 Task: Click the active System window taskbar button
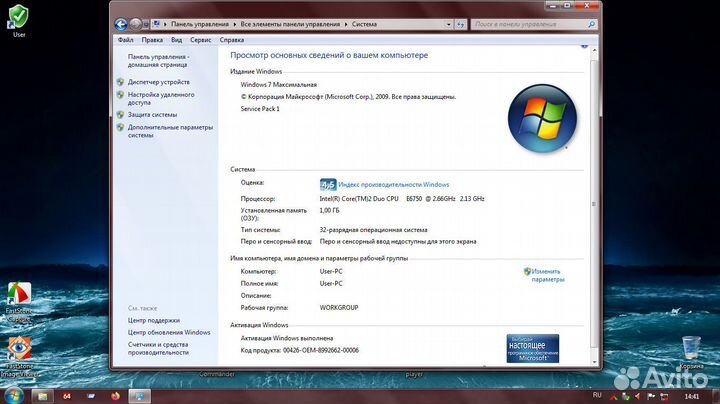(139, 396)
